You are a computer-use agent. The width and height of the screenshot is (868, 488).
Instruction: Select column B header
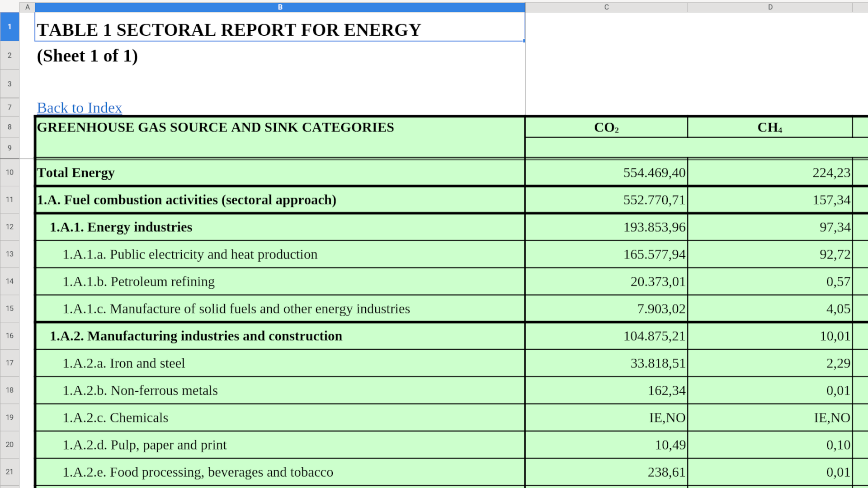point(280,7)
